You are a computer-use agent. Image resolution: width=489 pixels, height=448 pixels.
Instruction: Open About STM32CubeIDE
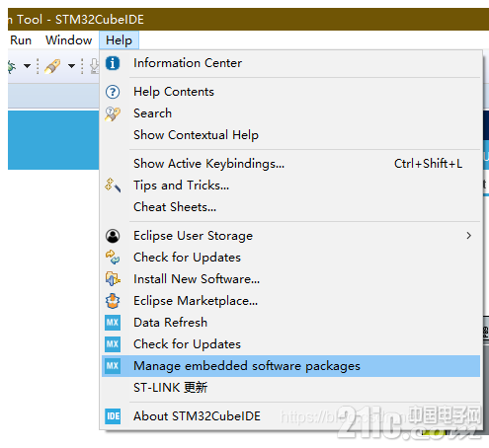pos(290,416)
